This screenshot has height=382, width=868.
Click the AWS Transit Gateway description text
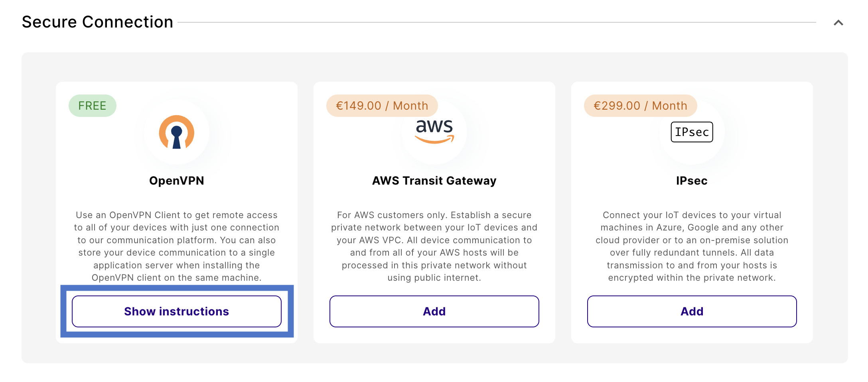coord(434,246)
